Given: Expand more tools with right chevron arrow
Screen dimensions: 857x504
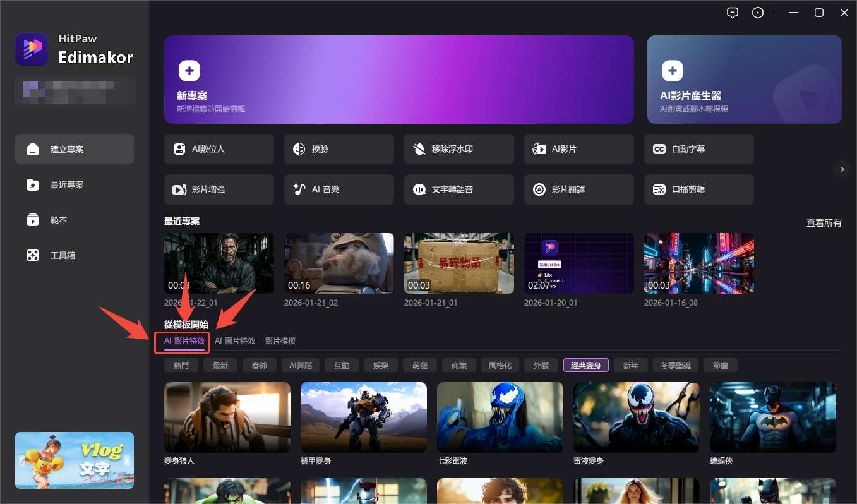Looking at the screenshot, I should tap(841, 169).
